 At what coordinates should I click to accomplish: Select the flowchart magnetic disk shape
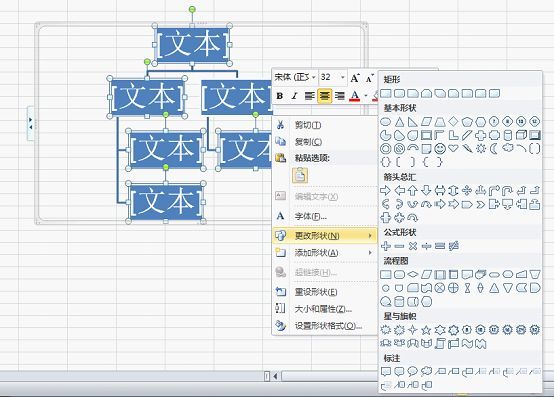[x=399, y=301]
